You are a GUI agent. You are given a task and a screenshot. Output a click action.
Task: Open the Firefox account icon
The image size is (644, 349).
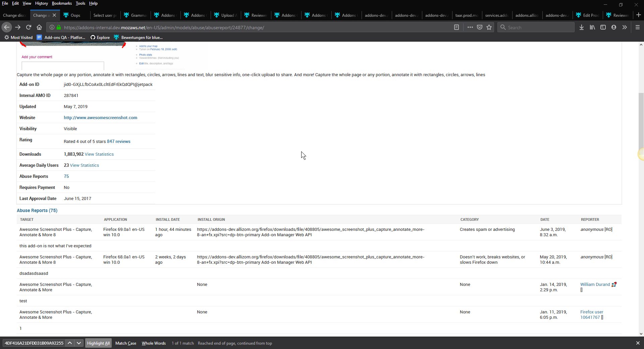click(x=614, y=28)
